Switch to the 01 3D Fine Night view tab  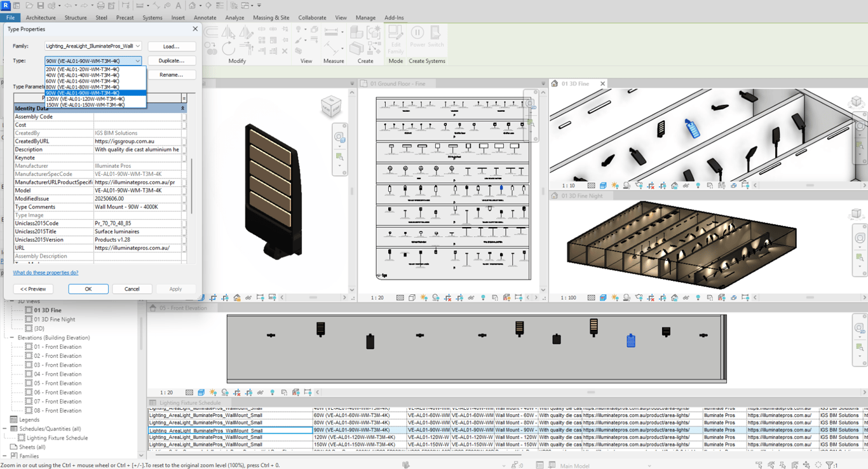[581, 196]
